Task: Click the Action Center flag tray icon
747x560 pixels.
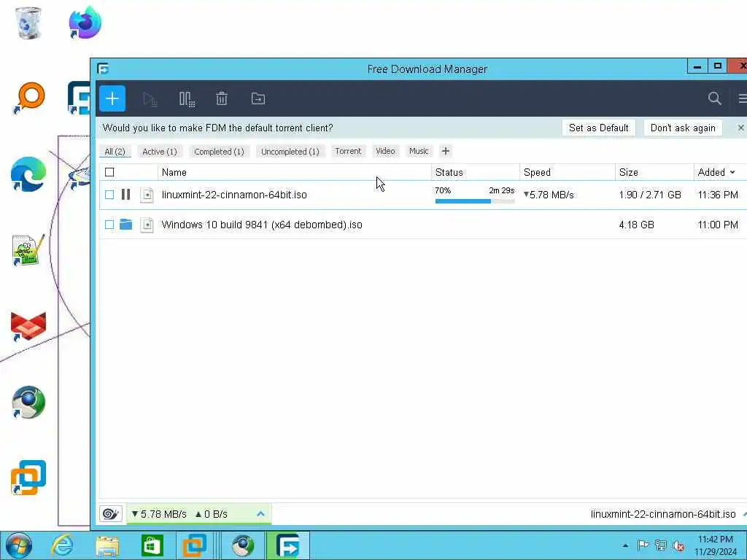Action: point(643,545)
